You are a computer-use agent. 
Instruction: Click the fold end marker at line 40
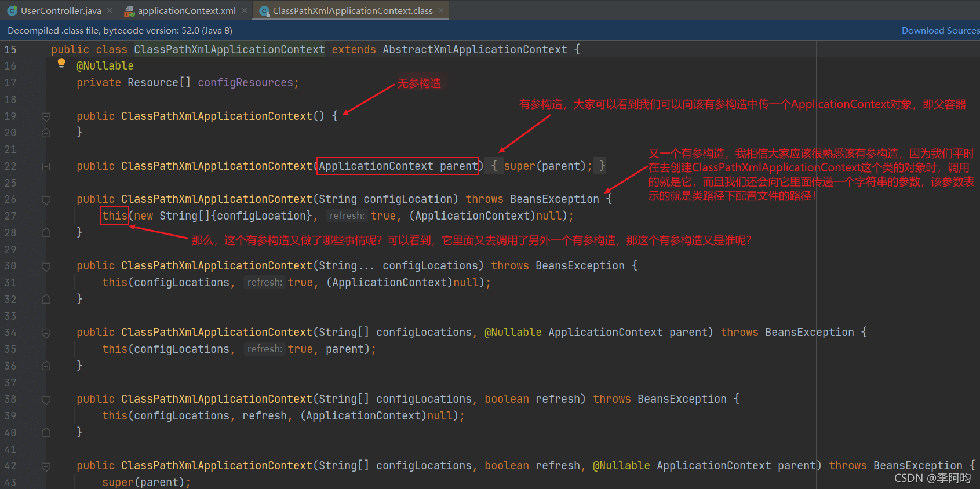46,432
